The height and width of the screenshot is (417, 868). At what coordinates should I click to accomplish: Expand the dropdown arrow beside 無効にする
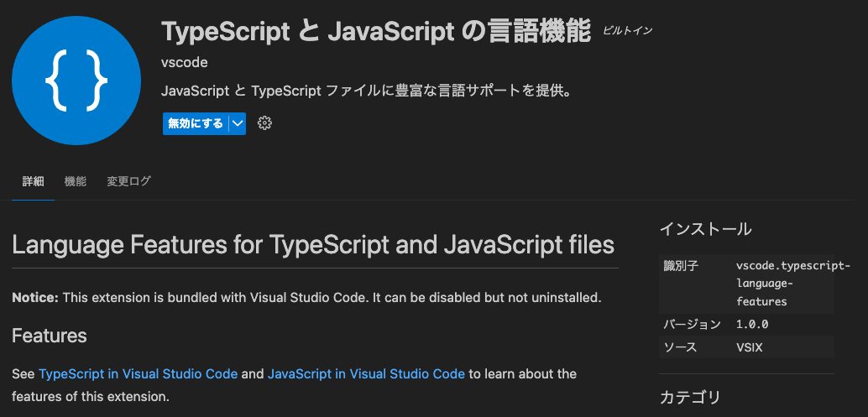tap(238, 123)
